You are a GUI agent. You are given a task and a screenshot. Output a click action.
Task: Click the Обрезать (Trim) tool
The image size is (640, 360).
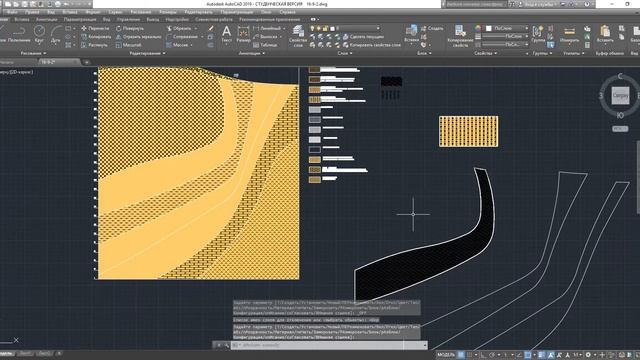179,29
